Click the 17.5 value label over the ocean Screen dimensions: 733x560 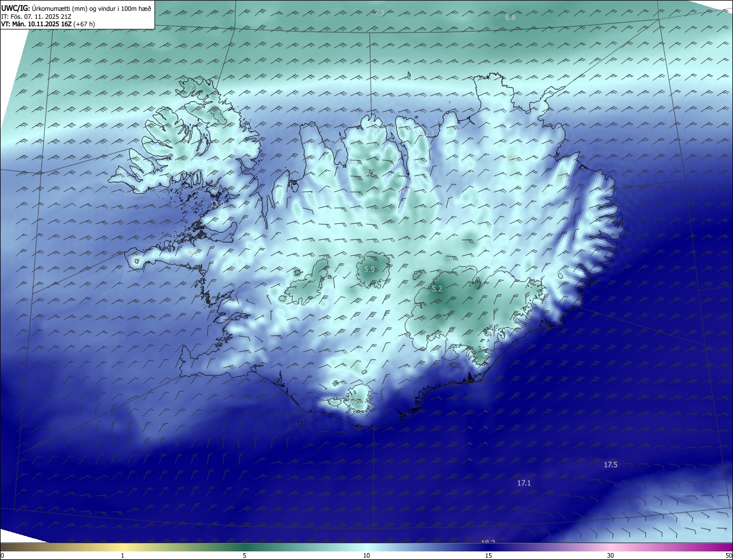click(x=610, y=464)
